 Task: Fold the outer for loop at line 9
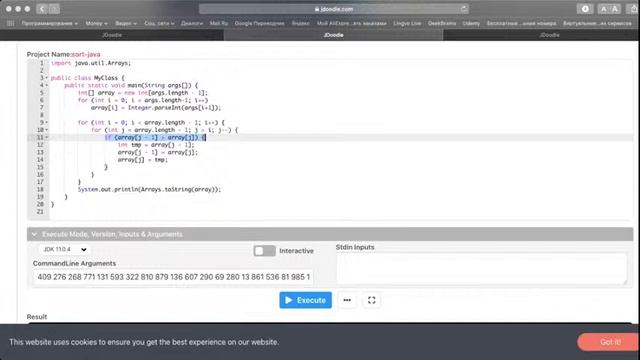[47, 122]
